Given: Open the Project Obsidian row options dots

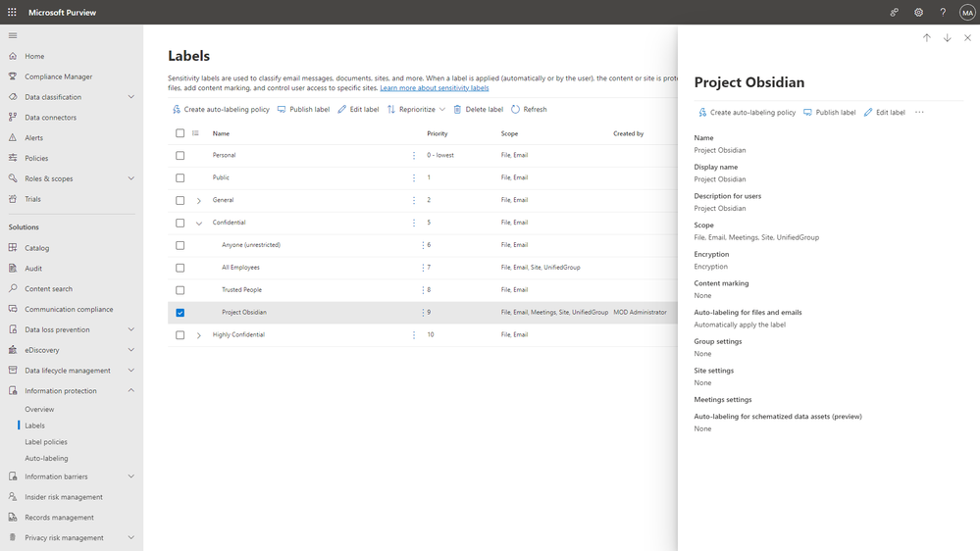Looking at the screenshot, I should (x=423, y=313).
